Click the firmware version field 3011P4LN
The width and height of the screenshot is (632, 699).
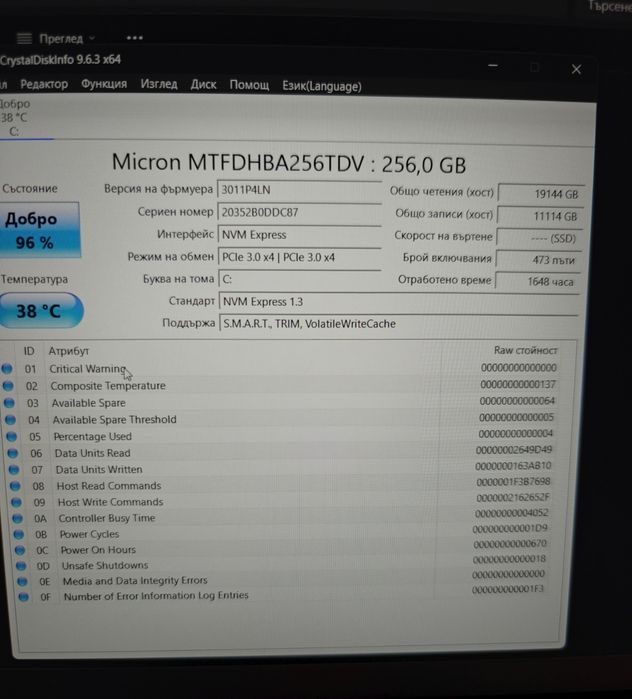pos(300,189)
